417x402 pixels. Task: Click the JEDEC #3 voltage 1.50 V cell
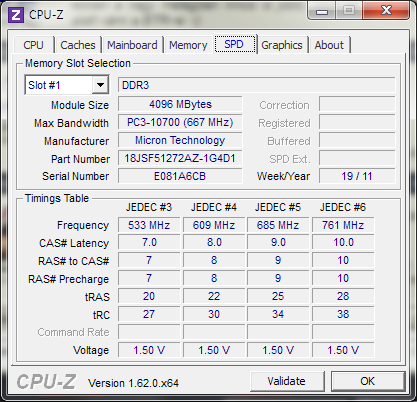pyautogui.click(x=149, y=350)
